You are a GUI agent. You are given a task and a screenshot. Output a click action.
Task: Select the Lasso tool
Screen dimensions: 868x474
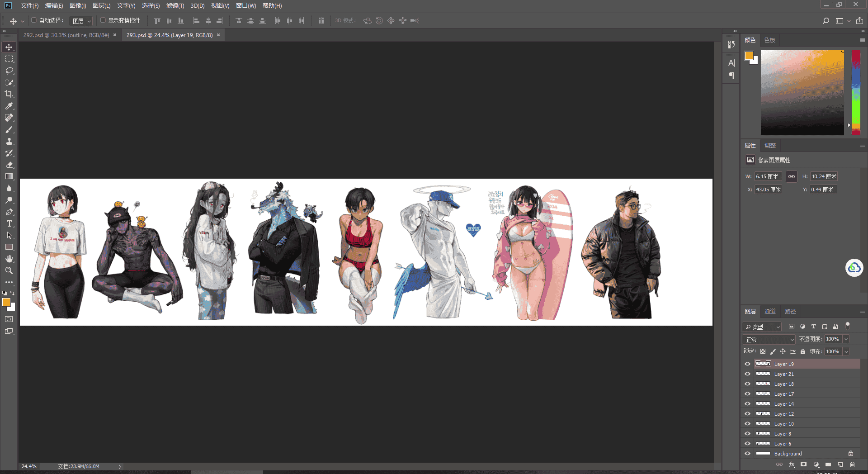point(9,71)
